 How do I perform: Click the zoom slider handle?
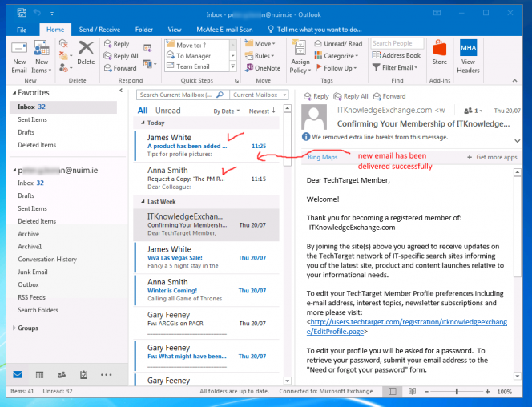point(457,392)
